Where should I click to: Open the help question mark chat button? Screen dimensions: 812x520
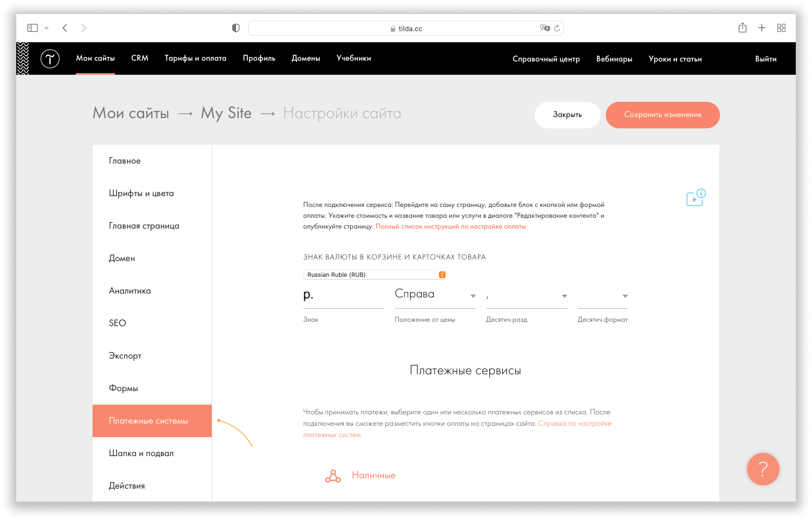click(763, 469)
